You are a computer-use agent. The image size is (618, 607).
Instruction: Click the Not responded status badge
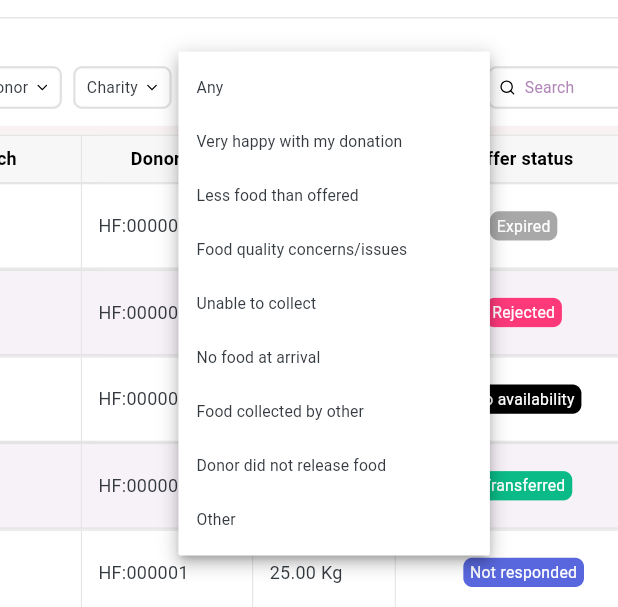point(523,572)
